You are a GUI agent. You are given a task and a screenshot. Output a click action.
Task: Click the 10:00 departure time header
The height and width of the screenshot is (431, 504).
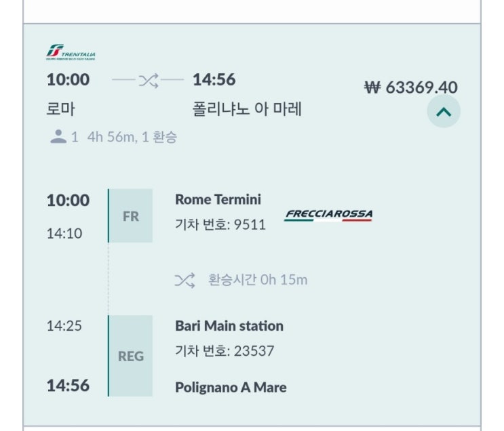68,80
